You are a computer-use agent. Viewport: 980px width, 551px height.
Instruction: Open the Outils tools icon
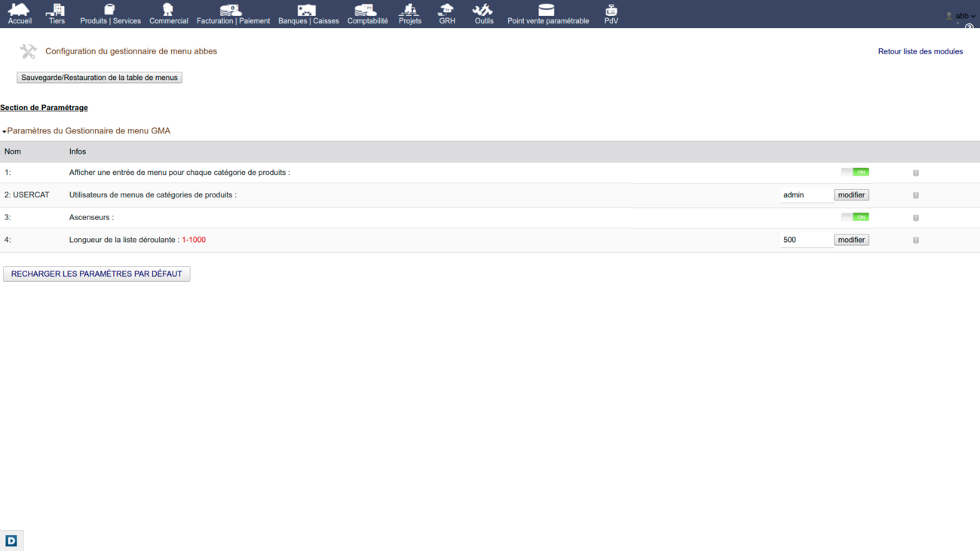tap(483, 11)
